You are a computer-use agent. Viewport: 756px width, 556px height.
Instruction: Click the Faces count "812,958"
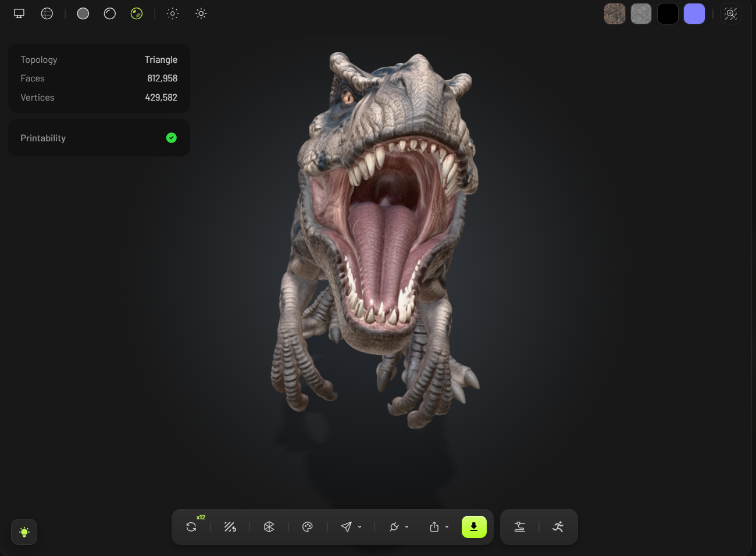coord(162,79)
